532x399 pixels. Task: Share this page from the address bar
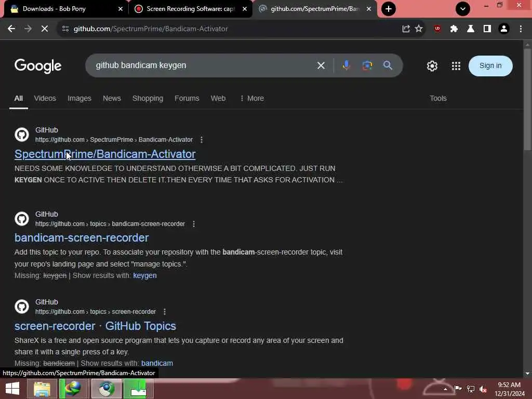(406, 29)
